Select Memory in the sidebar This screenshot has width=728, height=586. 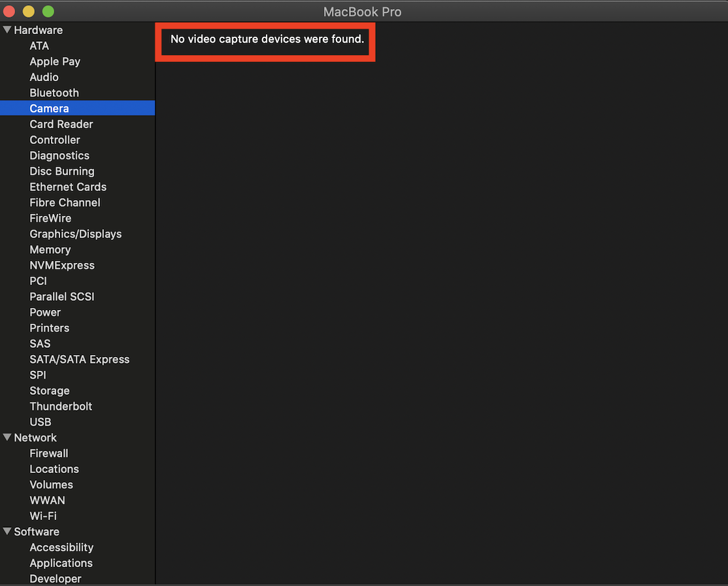pos(50,250)
